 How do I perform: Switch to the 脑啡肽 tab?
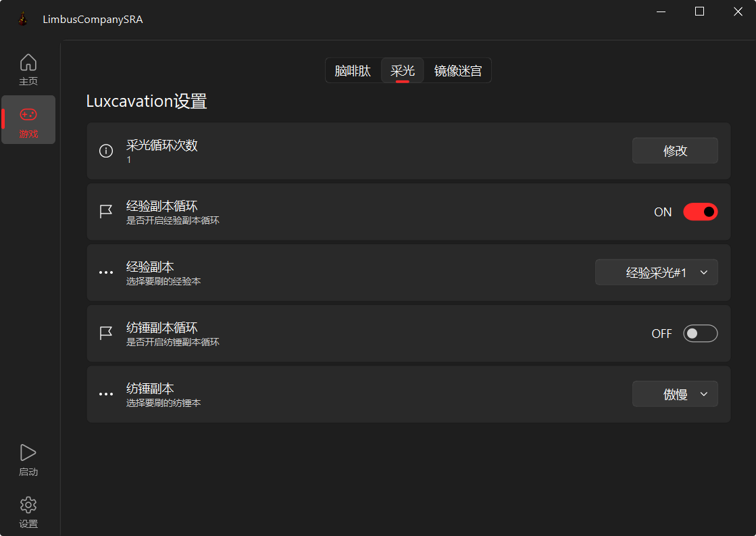tap(353, 71)
